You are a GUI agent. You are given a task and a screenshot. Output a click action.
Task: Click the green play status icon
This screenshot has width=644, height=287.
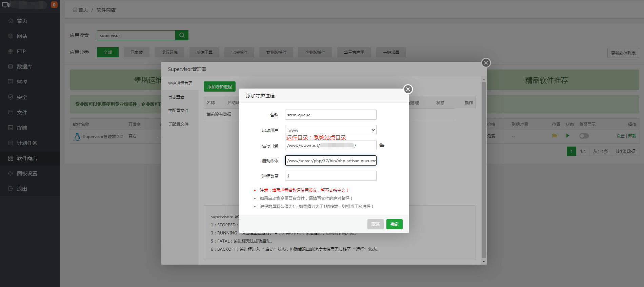568,136
